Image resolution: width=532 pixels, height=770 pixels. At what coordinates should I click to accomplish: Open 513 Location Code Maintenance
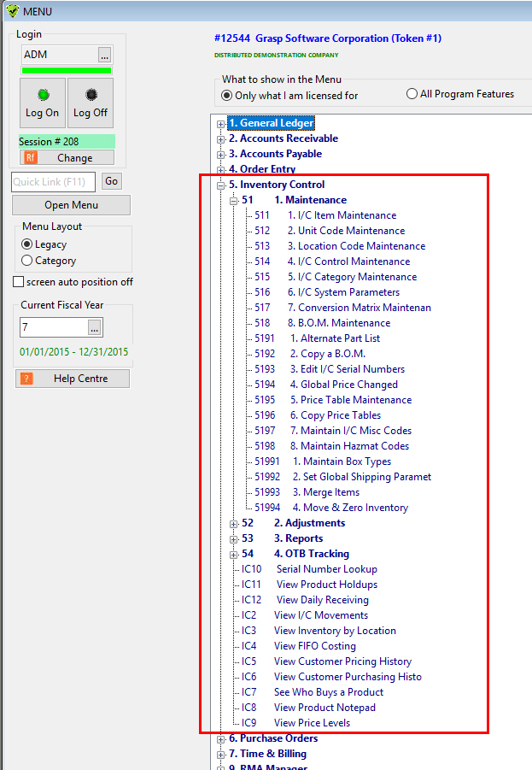point(340,246)
